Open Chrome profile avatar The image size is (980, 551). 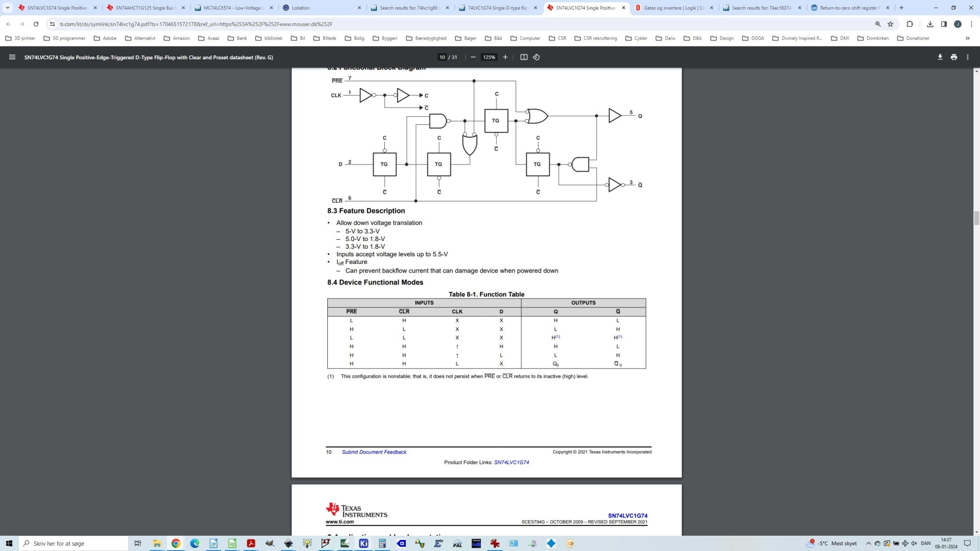coord(958,24)
